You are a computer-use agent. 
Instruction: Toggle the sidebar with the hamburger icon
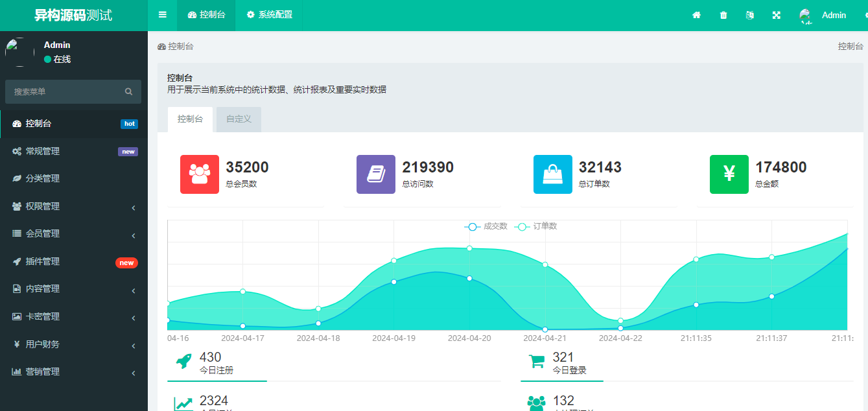point(162,14)
